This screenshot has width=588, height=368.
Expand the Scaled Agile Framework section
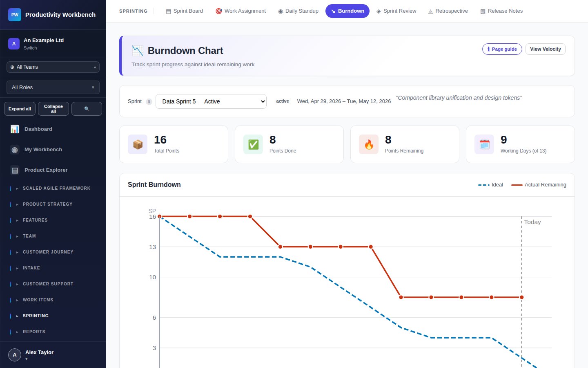pyautogui.click(x=53, y=188)
